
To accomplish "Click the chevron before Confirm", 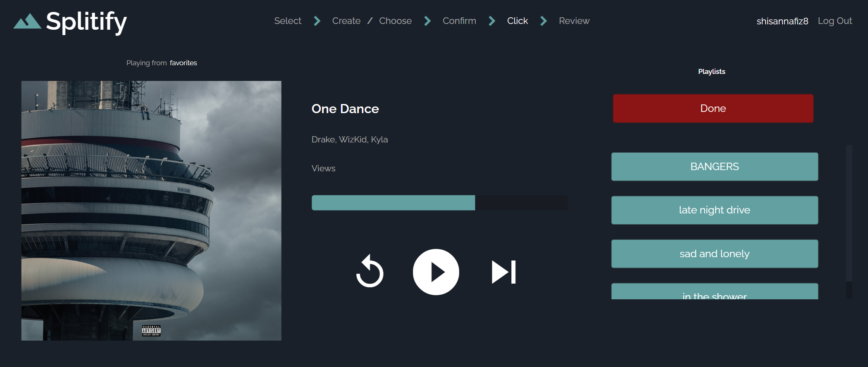I will [427, 21].
